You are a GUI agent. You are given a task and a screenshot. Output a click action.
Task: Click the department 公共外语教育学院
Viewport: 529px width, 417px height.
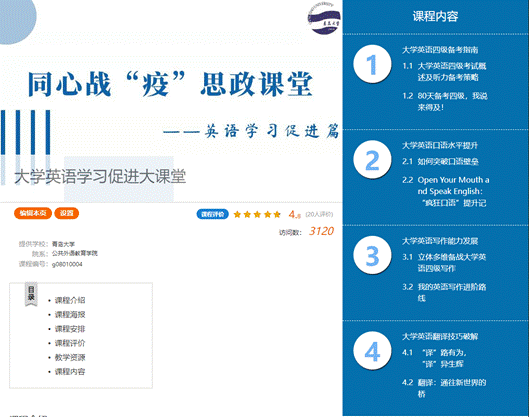(75, 253)
